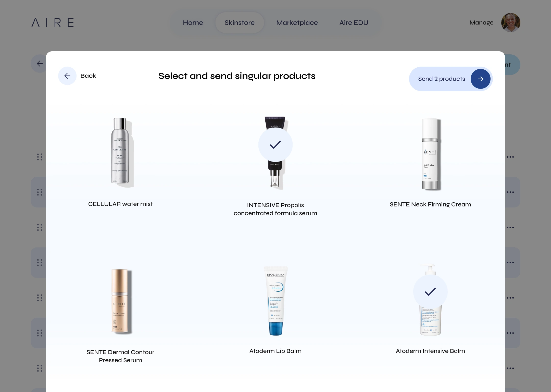Select SENTE Dermal Contour Pressed Serum

(x=120, y=301)
